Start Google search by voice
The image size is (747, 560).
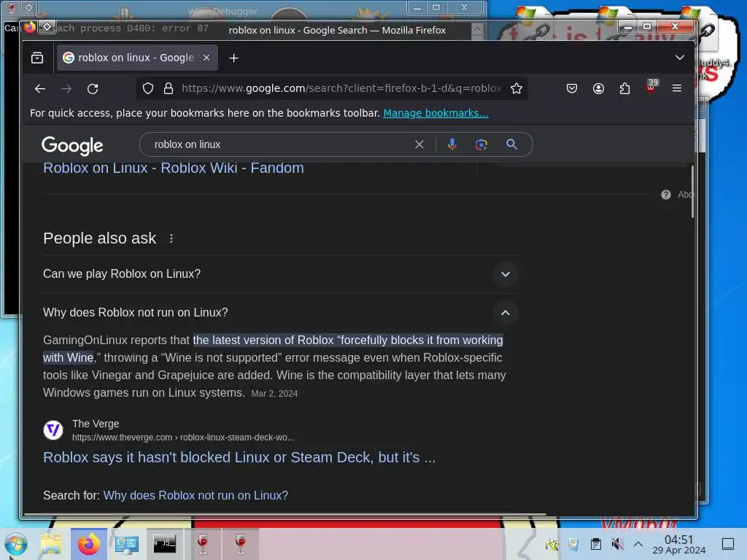point(452,144)
